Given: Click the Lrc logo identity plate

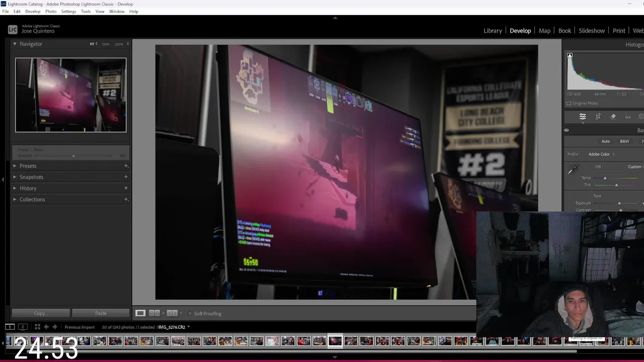Looking at the screenshot, I should pyautogui.click(x=13, y=30).
